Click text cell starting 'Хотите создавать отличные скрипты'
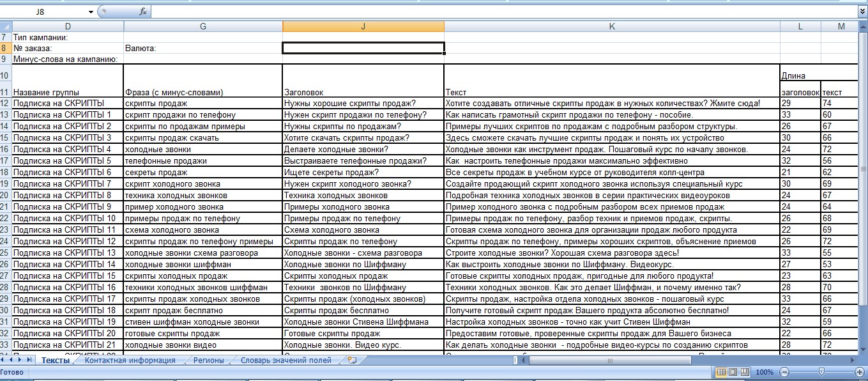Image resolution: width=868 pixels, height=381 pixels. [x=612, y=103]
